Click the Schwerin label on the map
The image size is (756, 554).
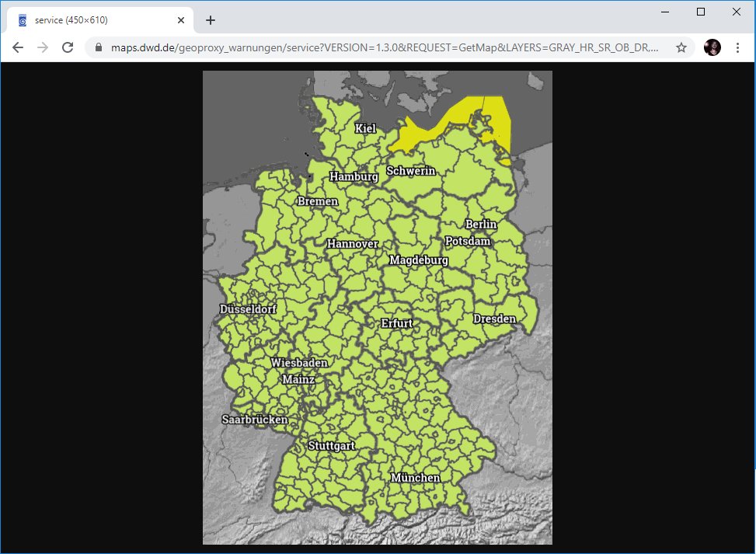point(411,171)
